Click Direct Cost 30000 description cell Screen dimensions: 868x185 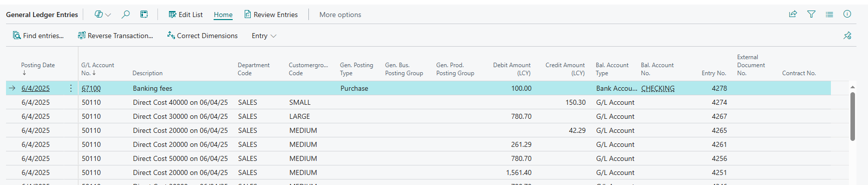(181, 116)
